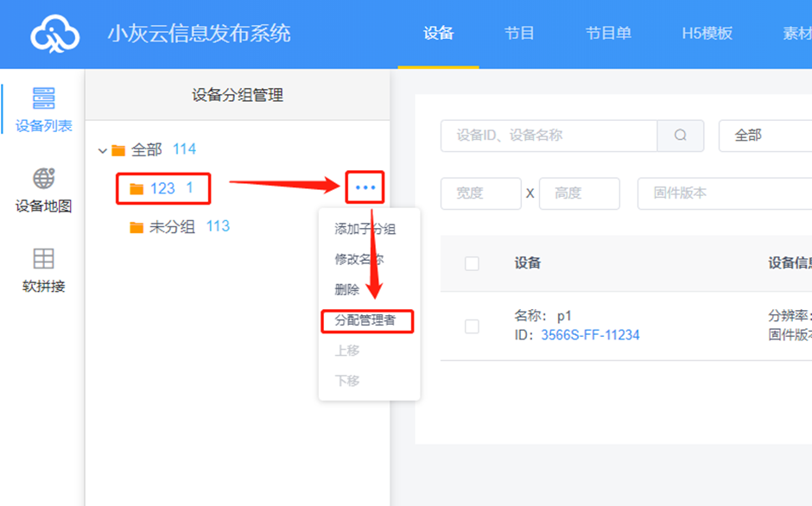Click the 固件版本 input field
Viewport: 812px width, 506px height.
pos(724,193)
